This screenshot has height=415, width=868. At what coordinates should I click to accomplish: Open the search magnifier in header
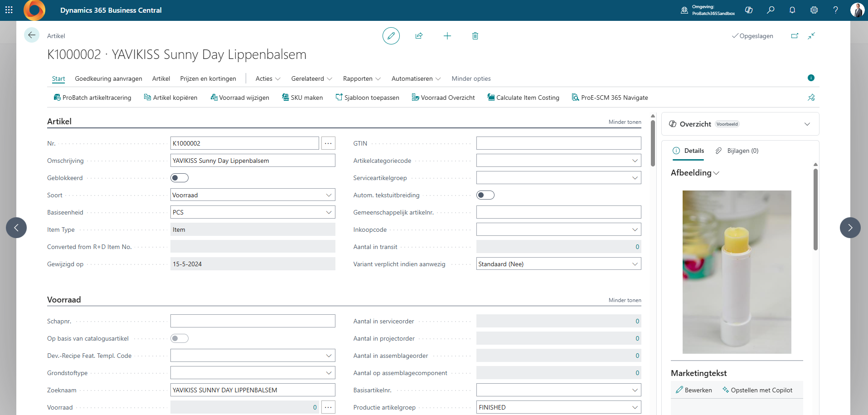coord(771,10)
